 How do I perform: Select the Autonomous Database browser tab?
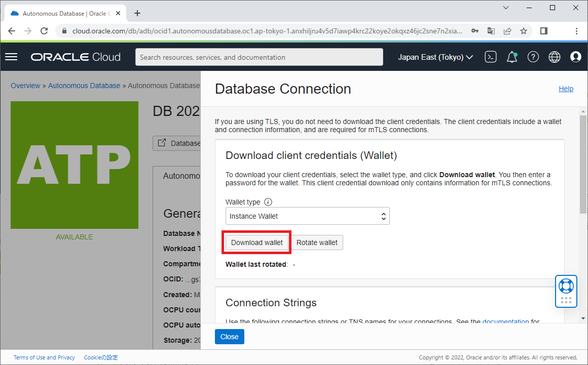(65, 14)
